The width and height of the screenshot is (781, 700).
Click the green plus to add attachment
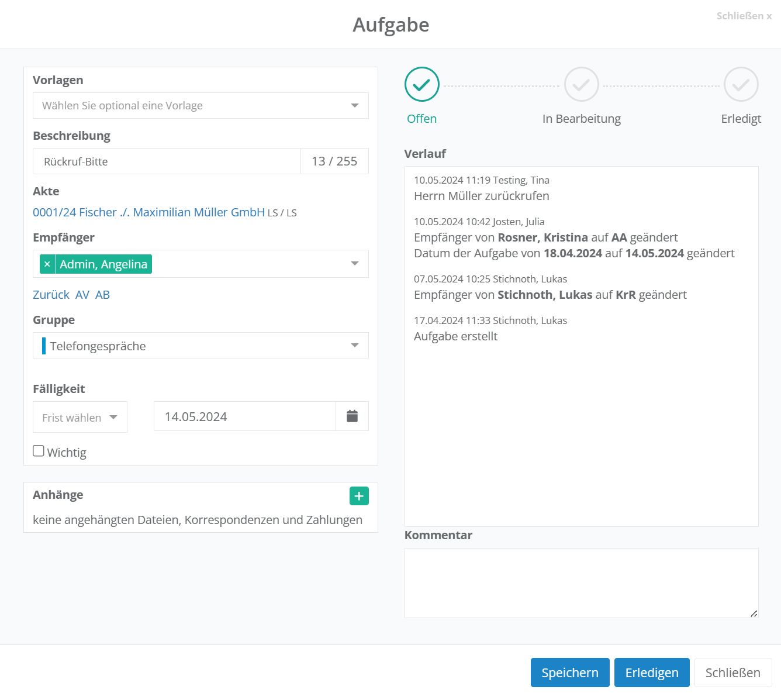(359, 496)
